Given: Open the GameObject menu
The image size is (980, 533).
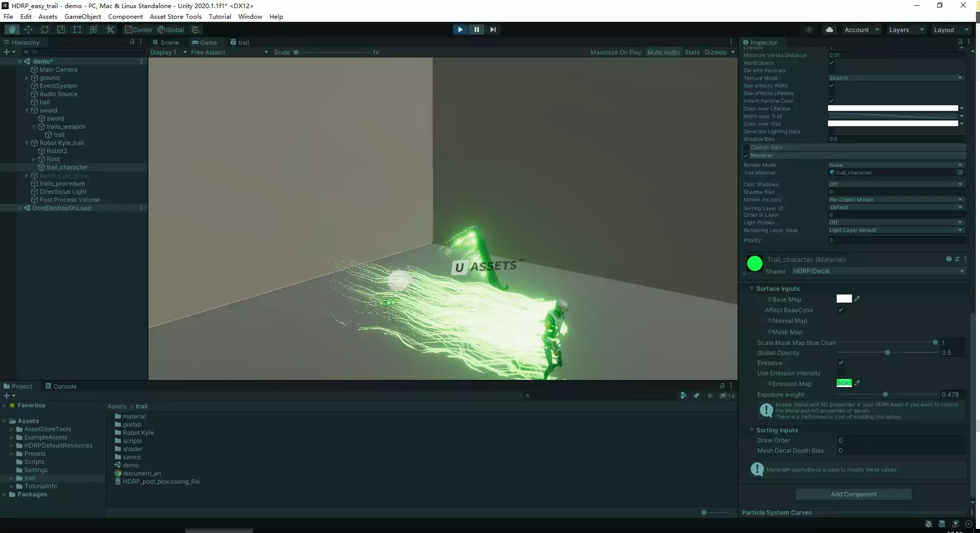Looking at the screenshot, I should 82,16.
